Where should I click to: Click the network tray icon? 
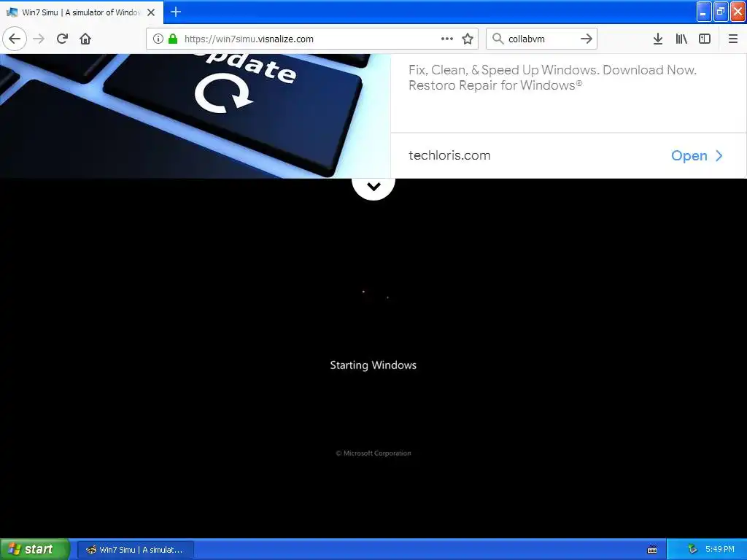(692, 549)
